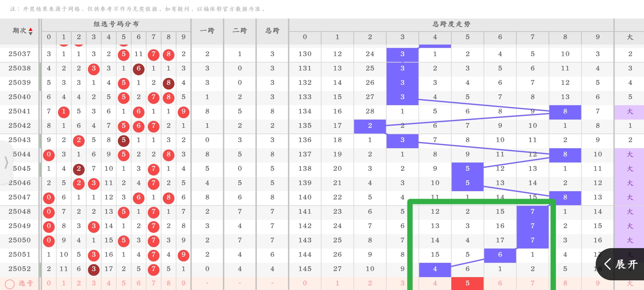Click the 大 cell in 选号 row
This screenshot has width=644, height=290.
click(x=630, y=283)
